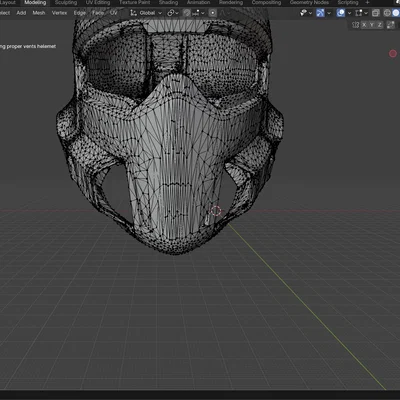Add a new workspace with plus button

367,3
